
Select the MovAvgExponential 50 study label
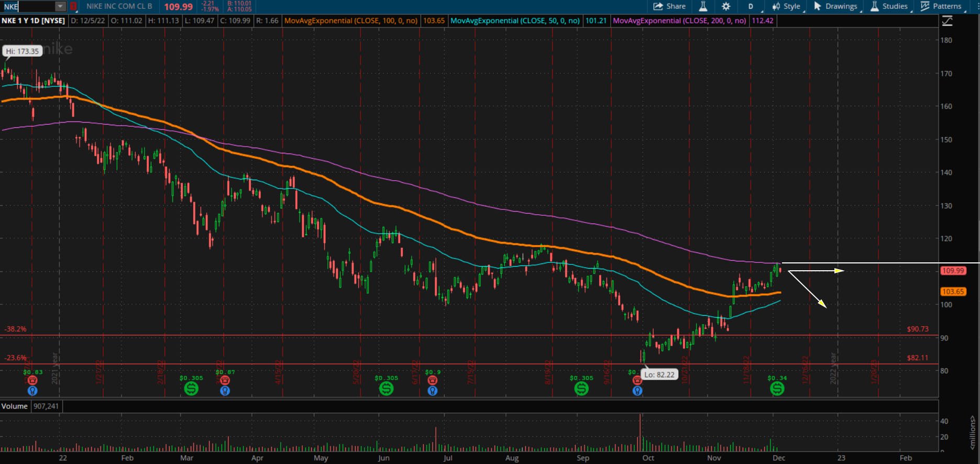point(515,21)
